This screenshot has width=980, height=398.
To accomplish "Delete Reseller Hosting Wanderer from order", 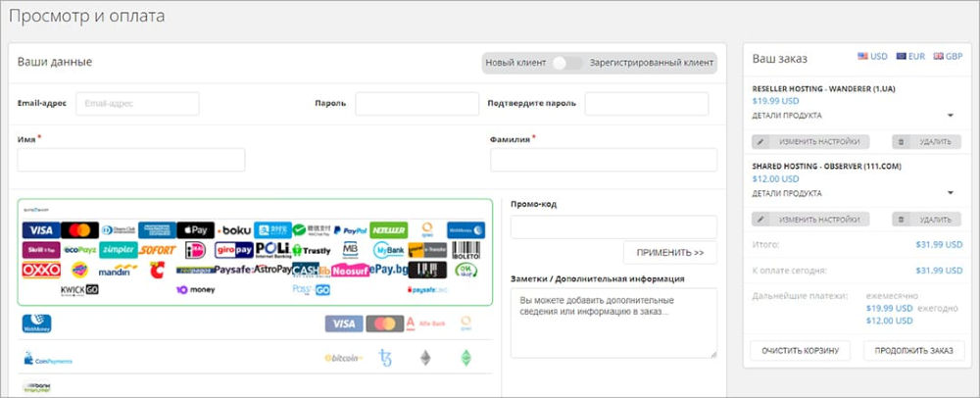I will (926, 142).
